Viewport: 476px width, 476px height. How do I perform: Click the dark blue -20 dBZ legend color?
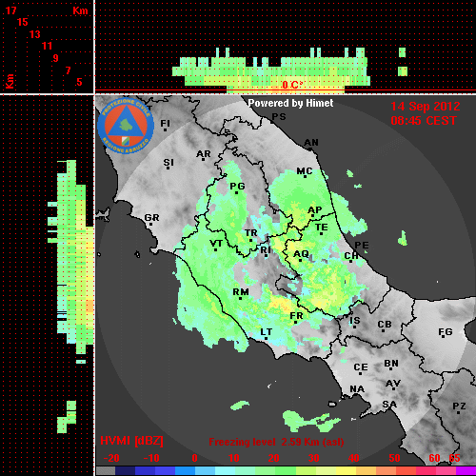[x=125, y=470]
